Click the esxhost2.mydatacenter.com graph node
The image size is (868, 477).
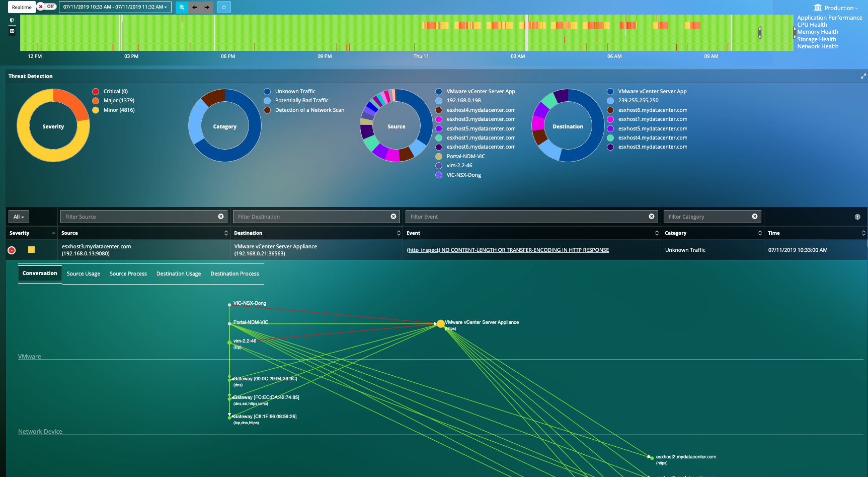pyautogui.click(x=652, y=458)
